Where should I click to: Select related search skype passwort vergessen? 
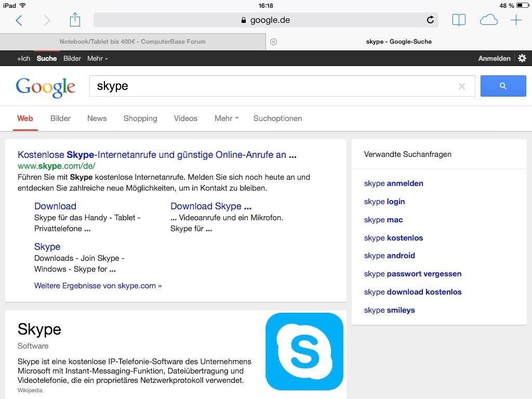tap(413, 274)
